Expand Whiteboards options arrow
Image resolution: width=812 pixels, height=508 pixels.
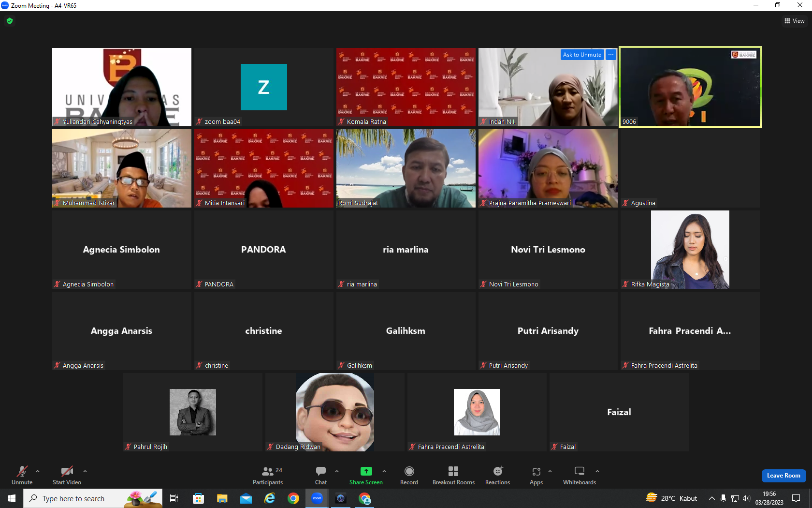tap(597, 471)
